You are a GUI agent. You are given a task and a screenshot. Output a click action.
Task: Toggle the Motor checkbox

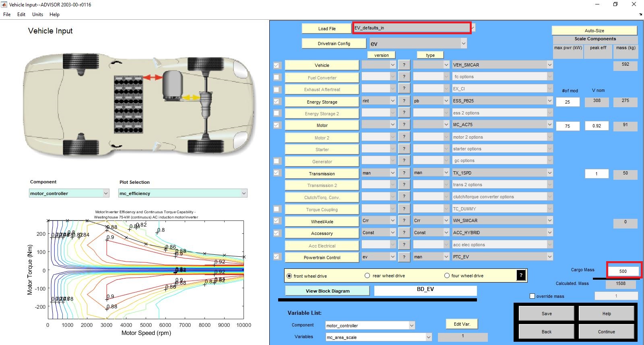pyautogui.click(x=277, y=125)
